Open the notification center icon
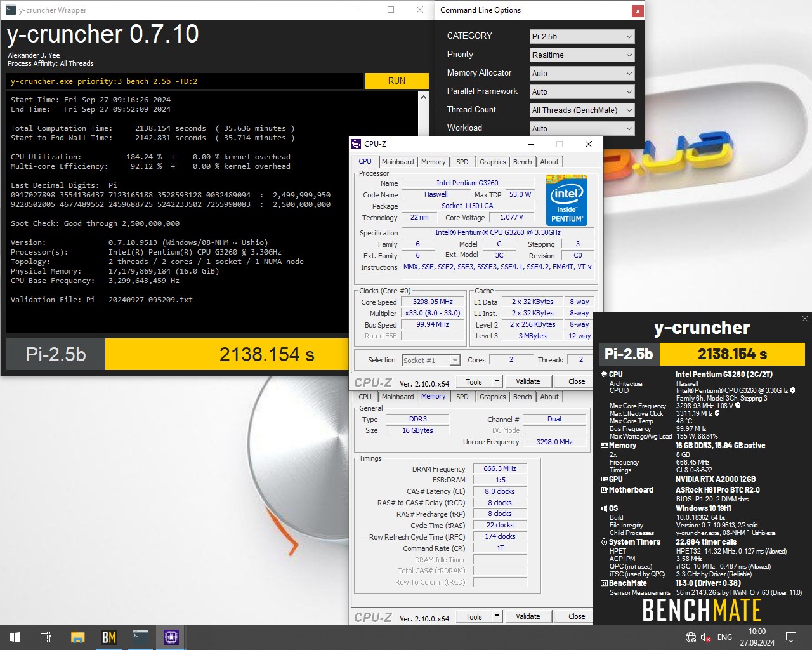Screen dimensions: 812x650 791,637
